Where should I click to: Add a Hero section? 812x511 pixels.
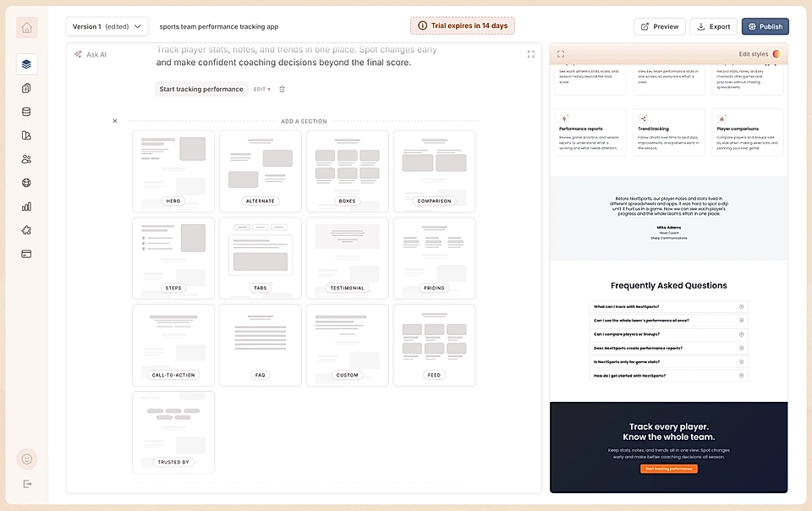click(173, 172)
